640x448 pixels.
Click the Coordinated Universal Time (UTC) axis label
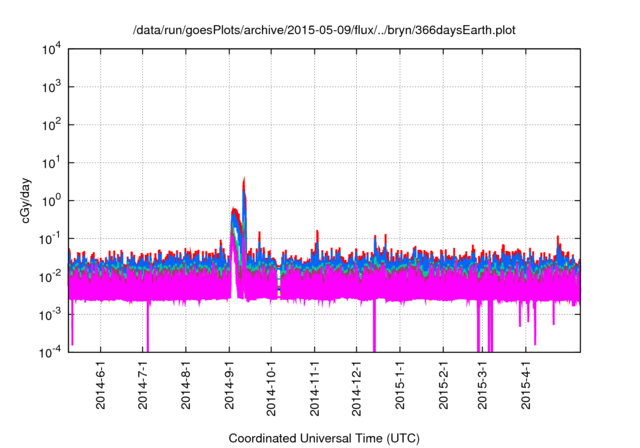324,438
